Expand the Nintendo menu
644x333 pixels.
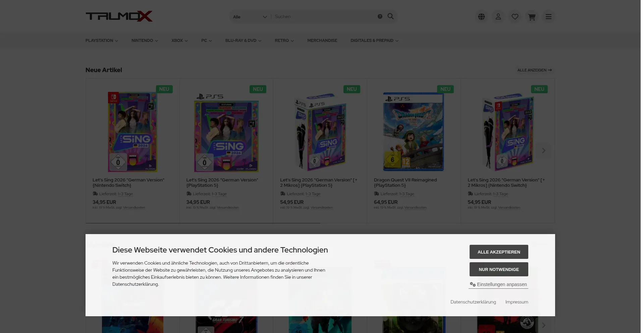pyautogui.click(x=145, y=41)
